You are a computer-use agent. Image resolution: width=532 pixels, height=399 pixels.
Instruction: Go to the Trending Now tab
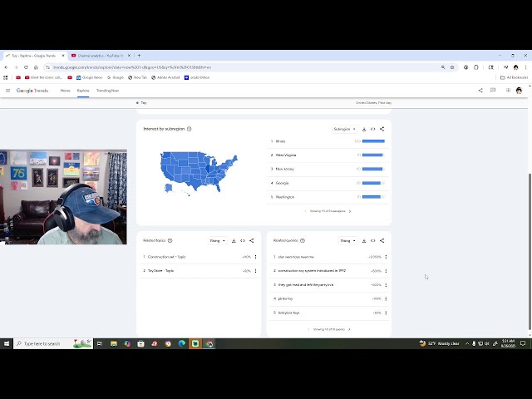pyautogui.click(x=107, y=91)
